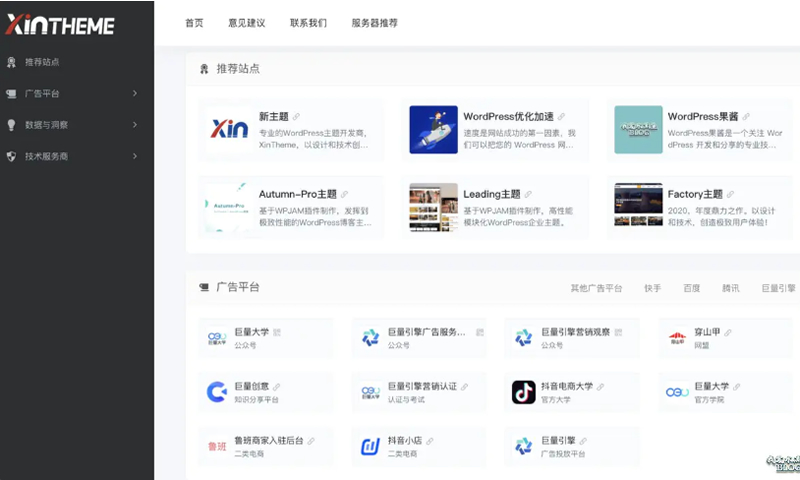The height and width of the screenshot is (480, 800).
Task: Expand the 广告平台 sidebar menu
Action: coord(134,94)
